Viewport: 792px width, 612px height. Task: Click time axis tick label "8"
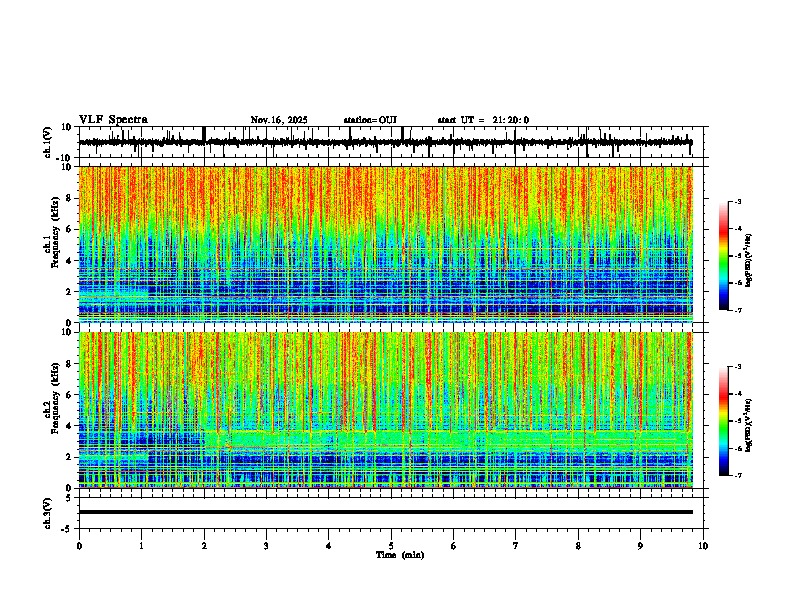point(578,546)
